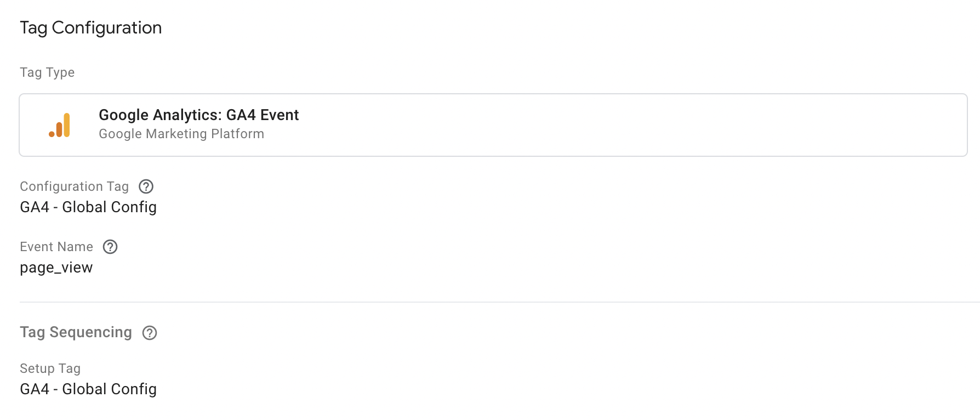Click the "Event Name" label text

pos(56,247)
